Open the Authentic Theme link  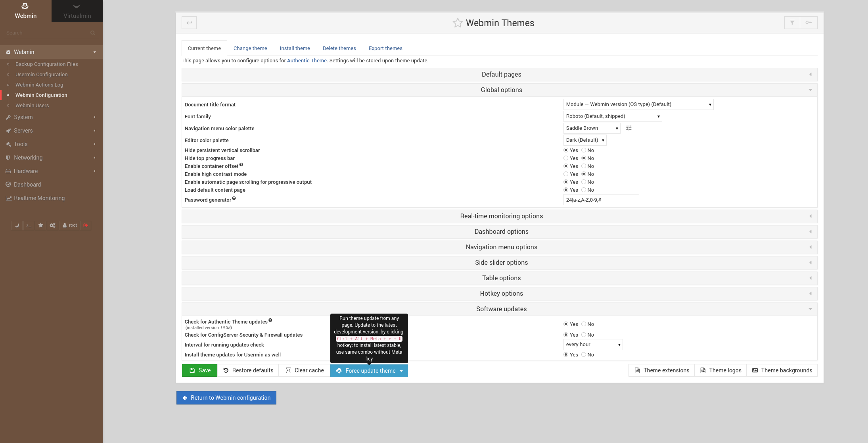(307, 60)
